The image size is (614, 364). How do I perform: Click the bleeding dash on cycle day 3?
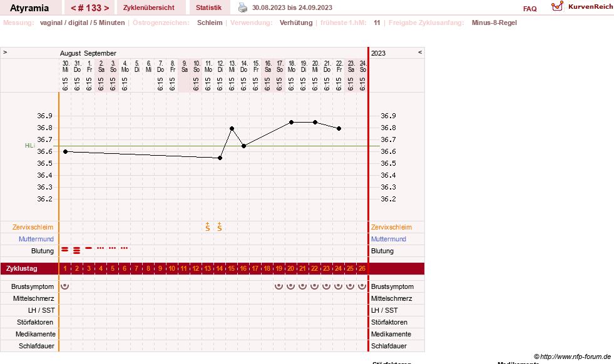[88, 248]
